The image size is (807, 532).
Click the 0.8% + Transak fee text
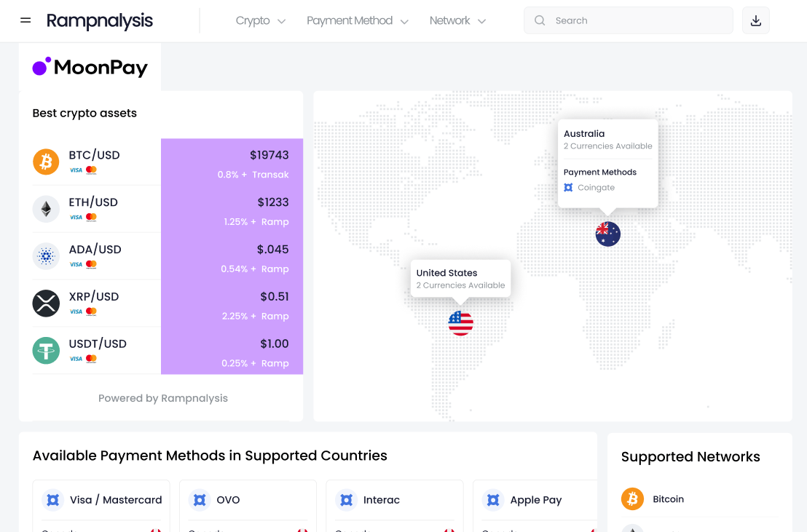pos(253,175)
